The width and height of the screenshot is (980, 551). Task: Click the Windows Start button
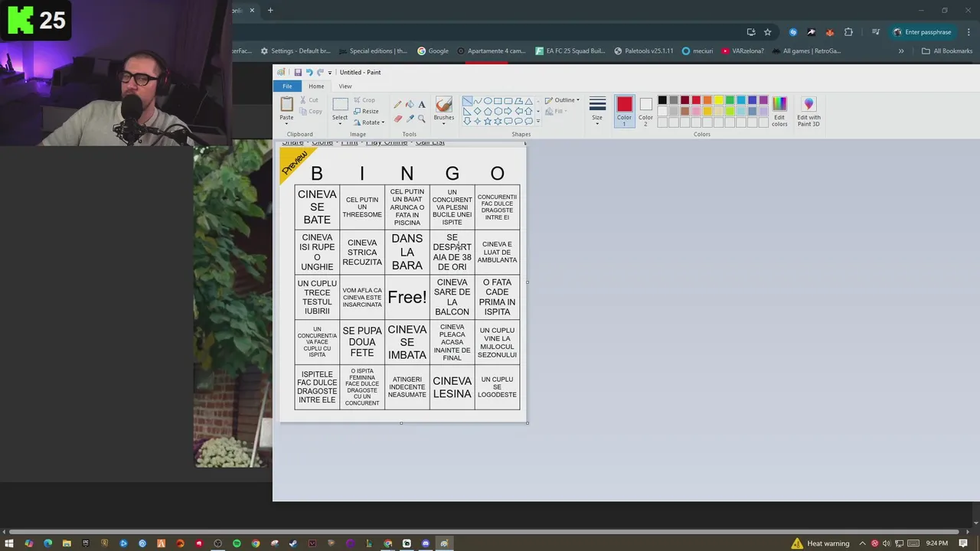tap(9, 543)
